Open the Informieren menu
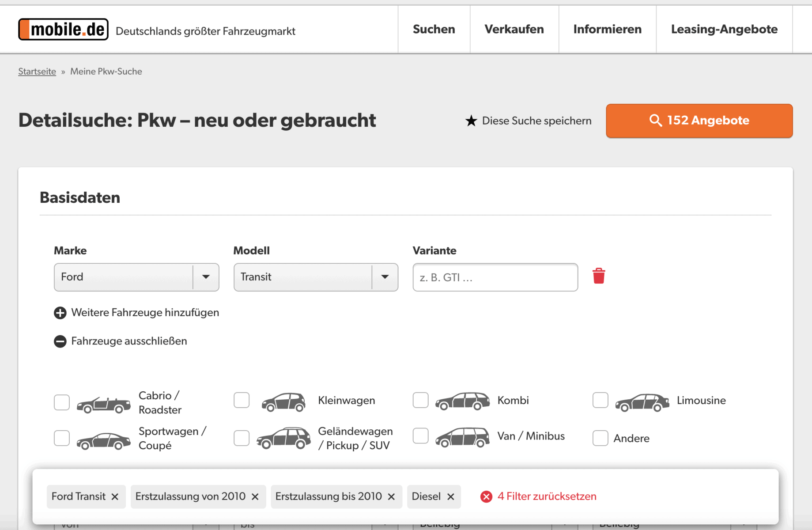812x530 pixels. 608,29
